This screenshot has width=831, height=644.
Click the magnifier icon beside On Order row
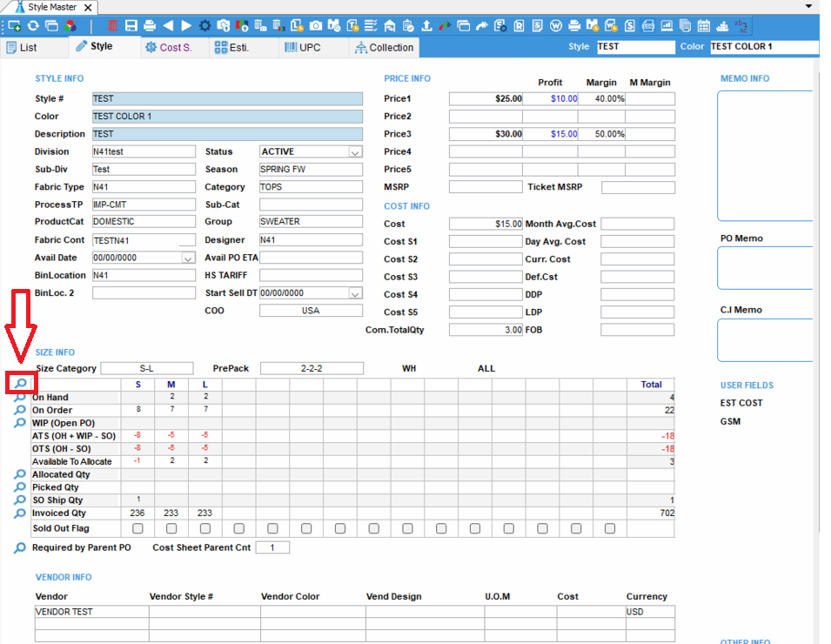20,410
